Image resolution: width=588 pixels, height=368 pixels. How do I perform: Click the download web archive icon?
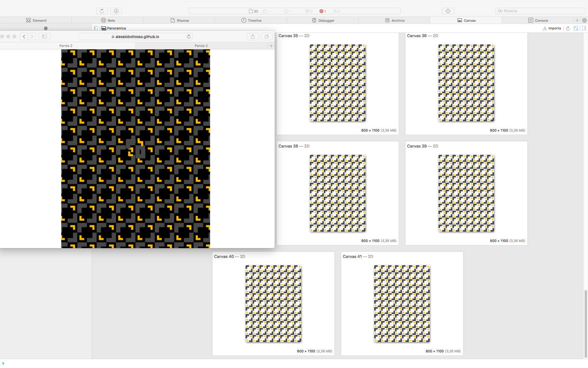(x=116, y=11)
